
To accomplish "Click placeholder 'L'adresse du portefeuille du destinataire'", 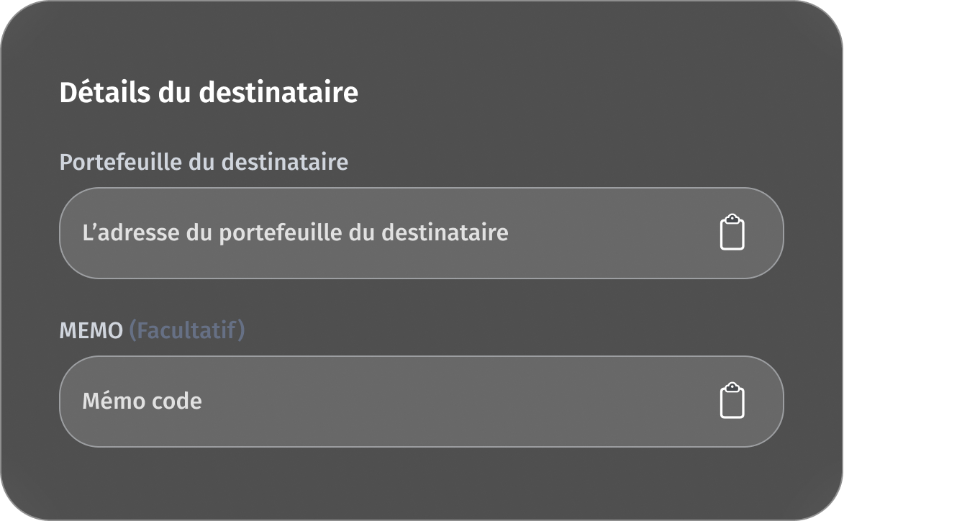I will click(x=295, y=233).
